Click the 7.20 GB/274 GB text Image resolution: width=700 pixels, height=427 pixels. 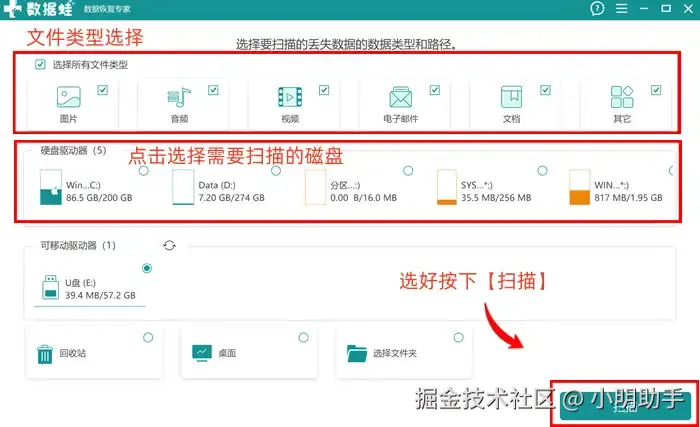(x=231, y=197)
